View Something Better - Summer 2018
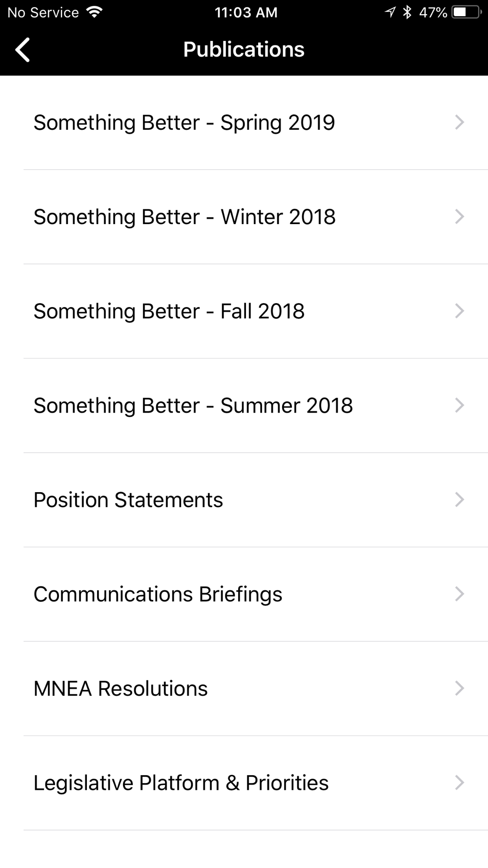This screenshot has height=868, width=488. pyautogui.click(x=193, y=405)
